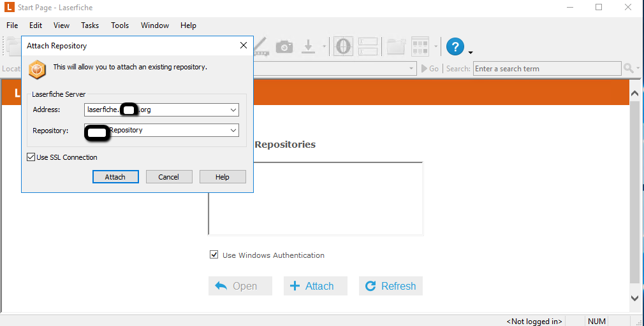Click the Attach button in the dialog
Viewport: 644px width, 326px height.
pyautogui.click(x=115, y=177)
